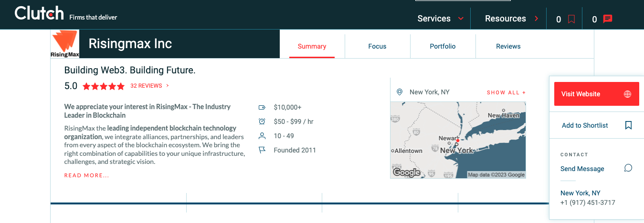Click the New York map thumbnail

coord(458,140)
